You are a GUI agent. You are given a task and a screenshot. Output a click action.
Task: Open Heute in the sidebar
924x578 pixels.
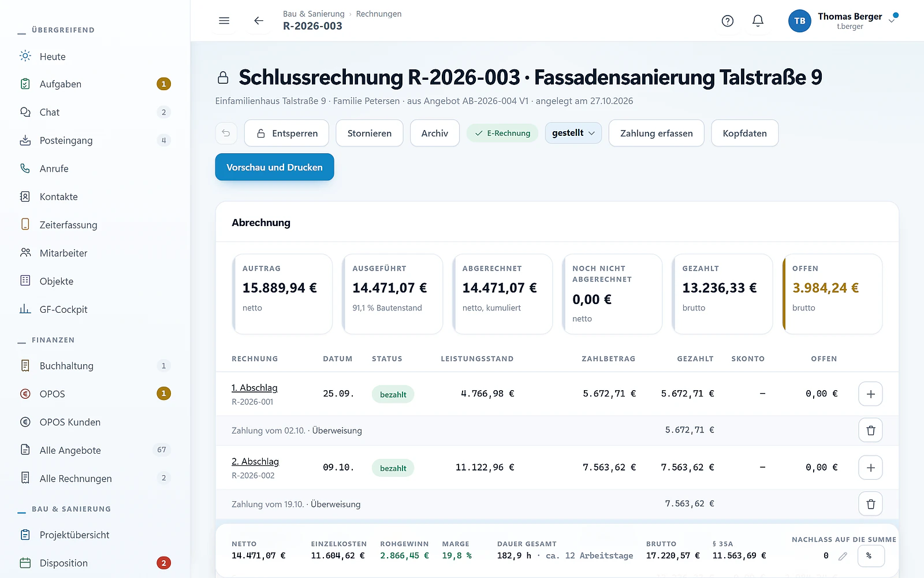tap(95, 56)
